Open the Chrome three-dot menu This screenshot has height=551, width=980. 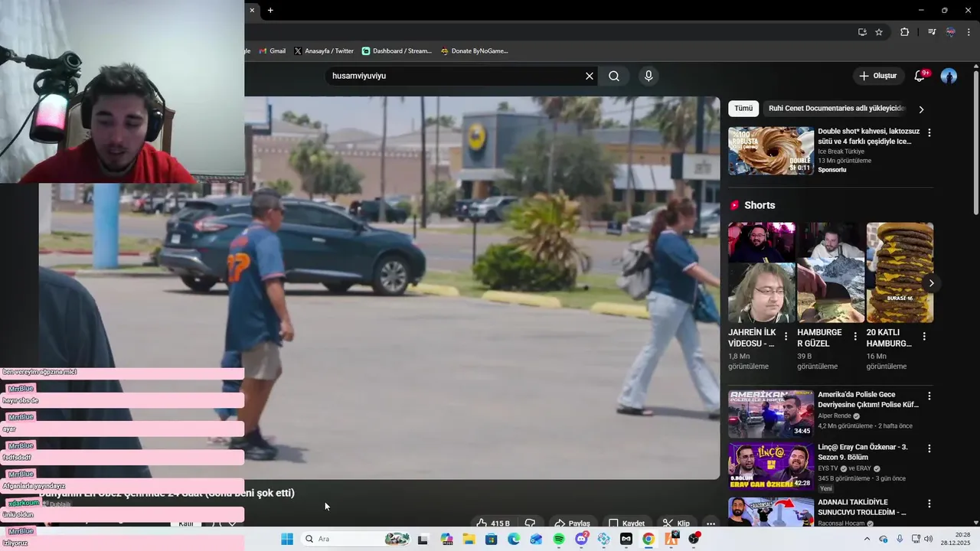coord(969,32)
